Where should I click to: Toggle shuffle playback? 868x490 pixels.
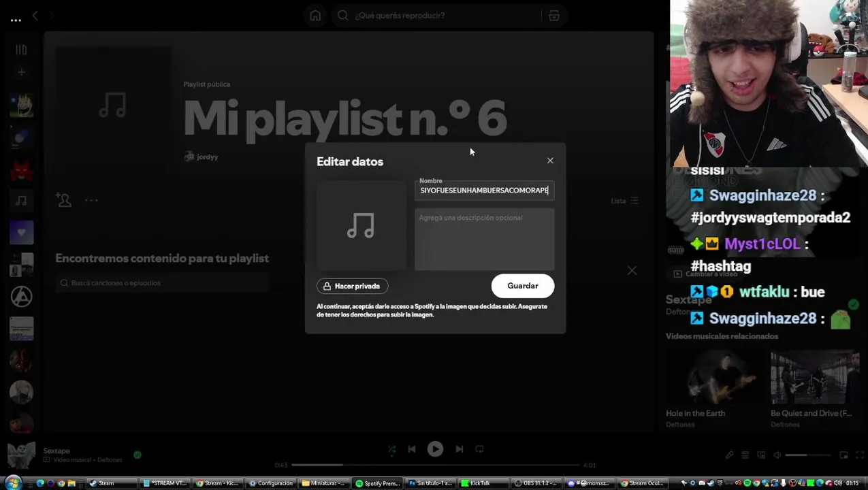pyautogui.click(x=391, y=449)
